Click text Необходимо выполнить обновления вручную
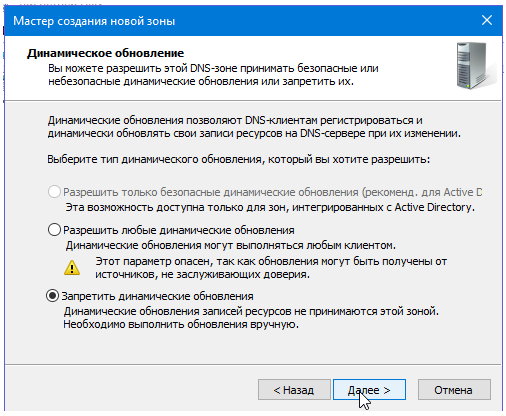This screenshot has height=416, width=506. pos(181,324)
